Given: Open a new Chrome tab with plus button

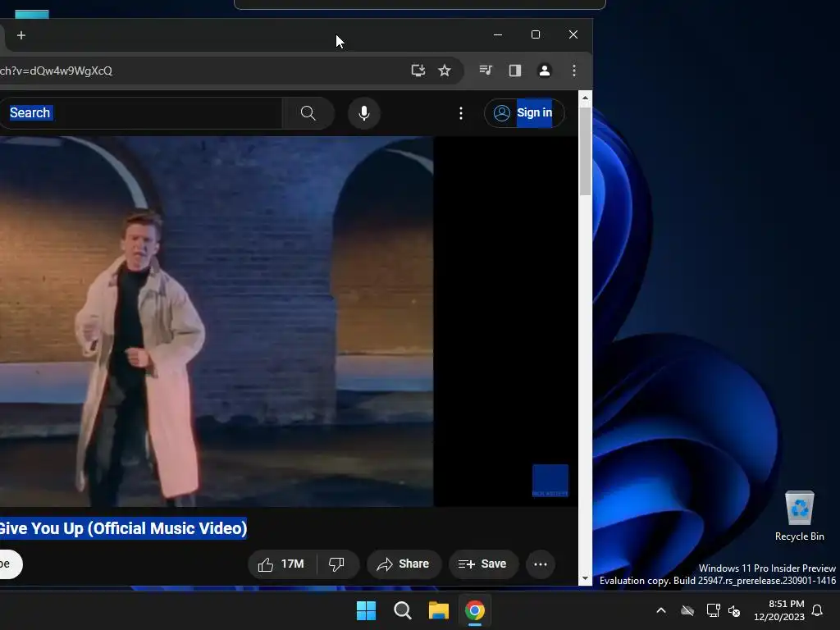Looking at the screenshot, I should tap(21, 35).
